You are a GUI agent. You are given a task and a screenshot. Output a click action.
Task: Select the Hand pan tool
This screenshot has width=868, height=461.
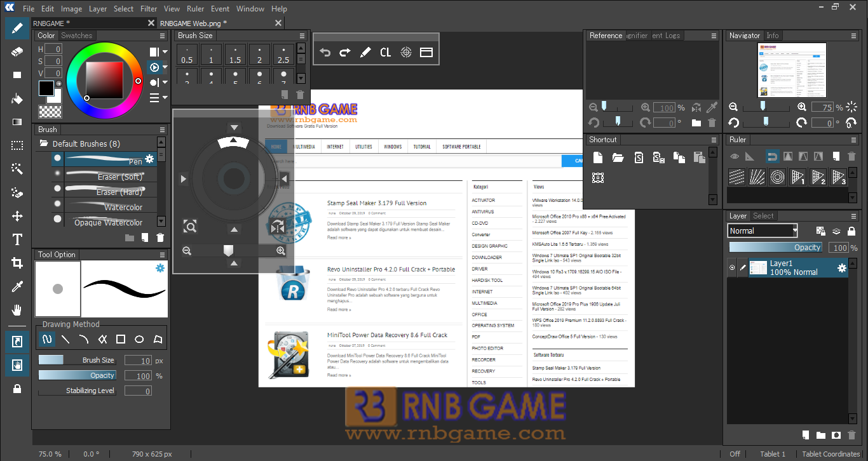[x=17, y=310]
